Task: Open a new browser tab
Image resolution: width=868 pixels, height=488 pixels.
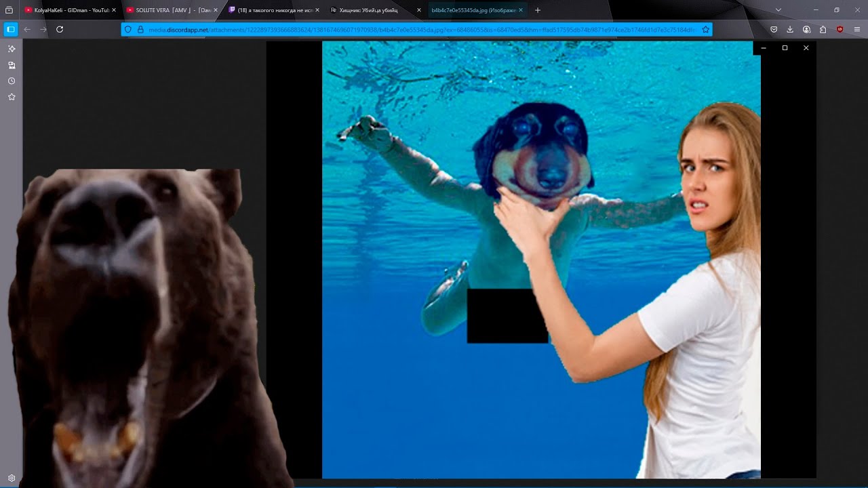Action: (538, 10)
